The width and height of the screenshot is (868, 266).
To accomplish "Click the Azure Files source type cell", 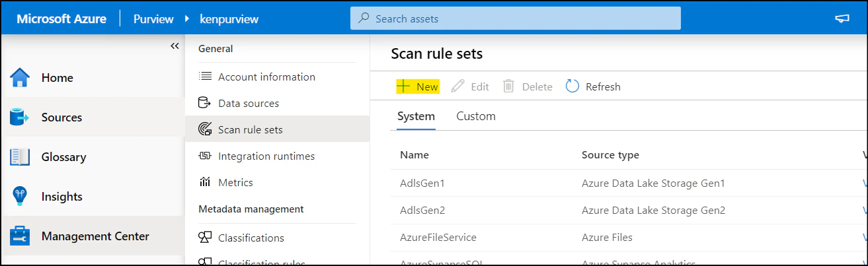I will coord(607,238).
